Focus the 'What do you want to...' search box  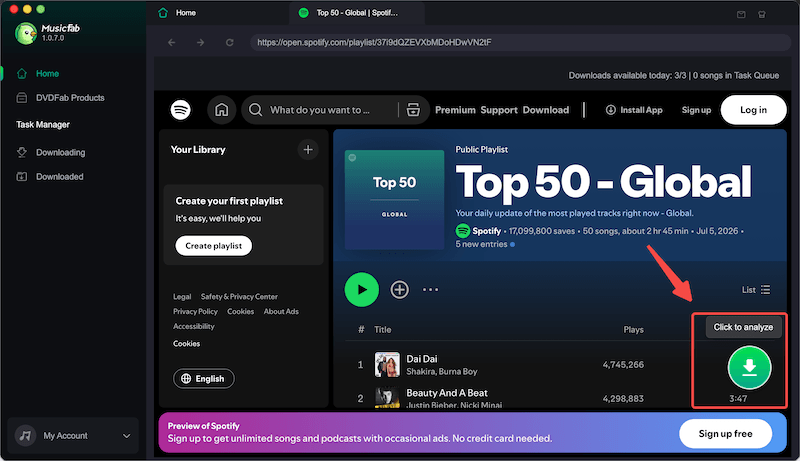coord(320,110)
